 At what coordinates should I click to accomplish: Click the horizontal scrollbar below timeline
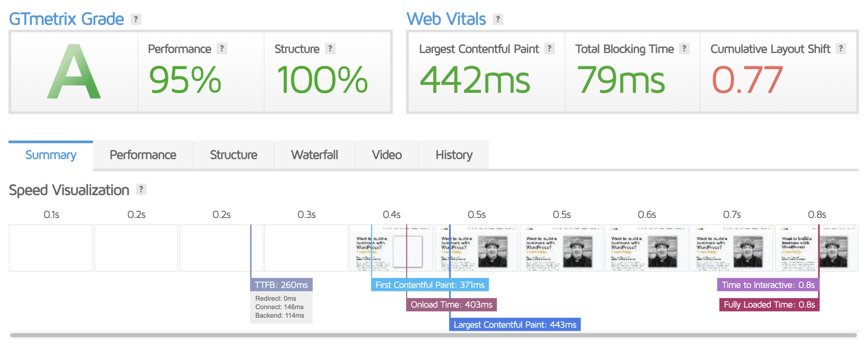tap(433, 335)
